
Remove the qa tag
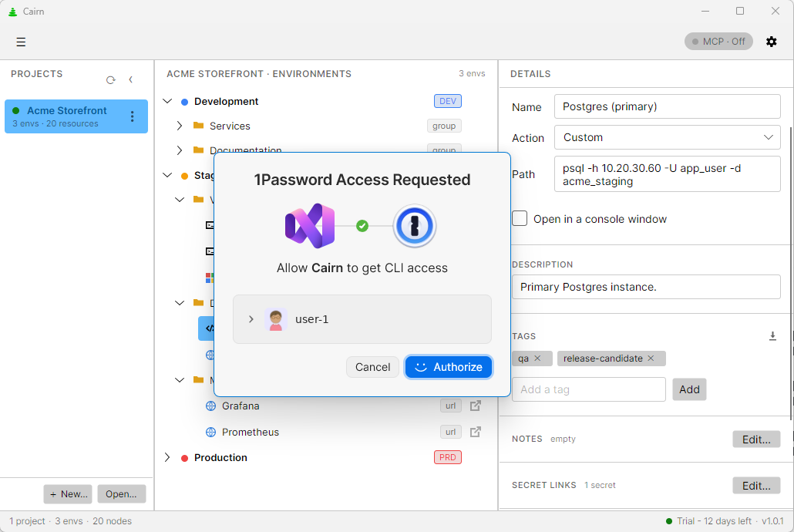538,359
